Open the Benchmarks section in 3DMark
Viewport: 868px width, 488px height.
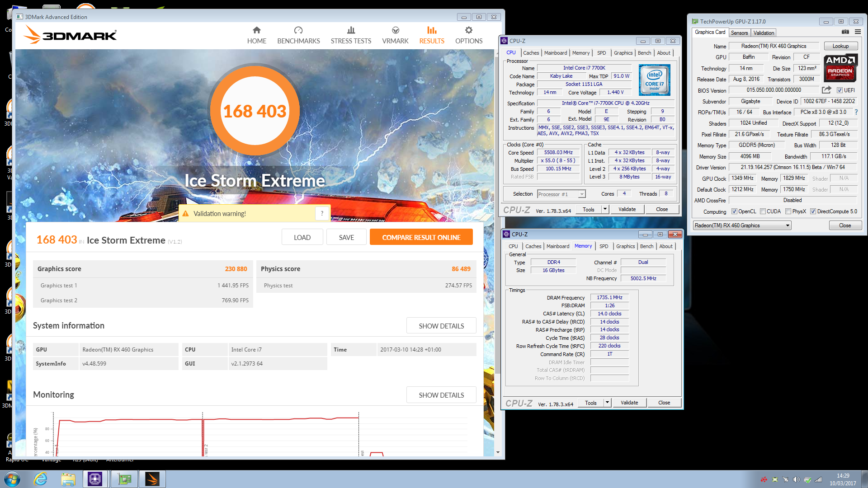(298, 35)
